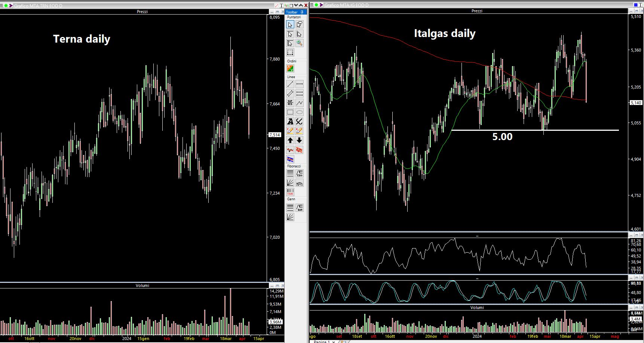Select the double horizontal lines tool
Viewport: 644px width, 343px height.
pyautogui.click(x=300, y=93)
